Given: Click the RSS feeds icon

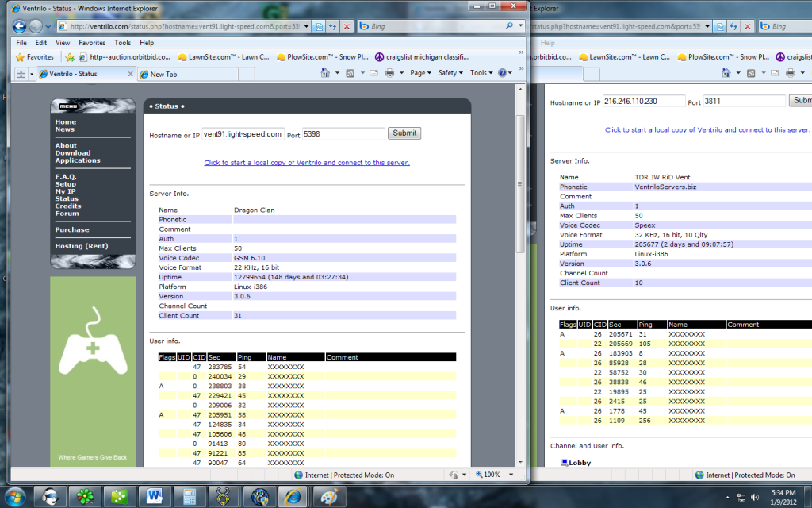Looking at the screenshot, I should point(350,73).
